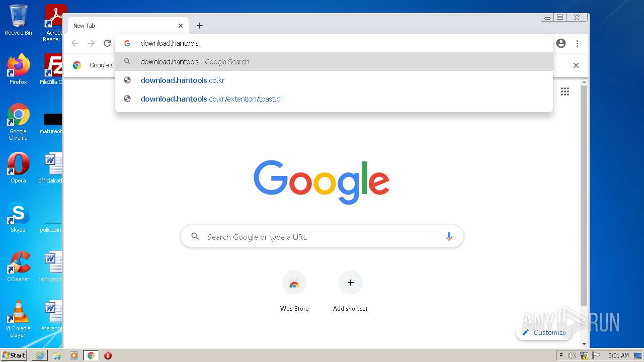This screenshot has width=644, height=362.
Task: Open the Chrome three-dot menu
Action: [577, 43]
